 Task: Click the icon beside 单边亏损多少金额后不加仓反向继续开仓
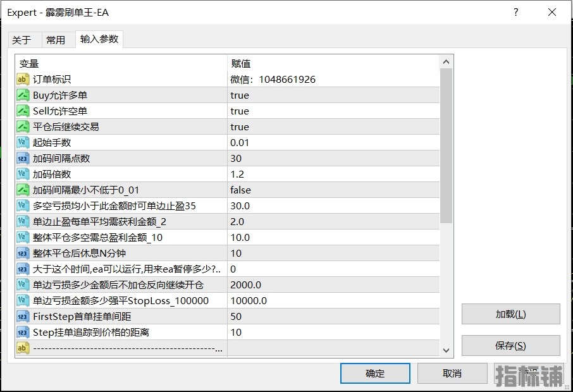[23, 285]
